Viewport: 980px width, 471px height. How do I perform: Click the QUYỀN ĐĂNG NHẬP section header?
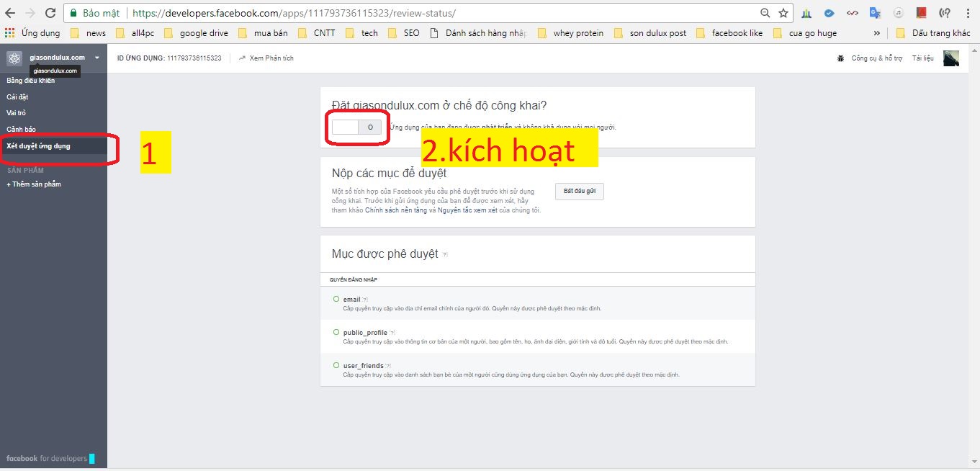pos(354,279)
